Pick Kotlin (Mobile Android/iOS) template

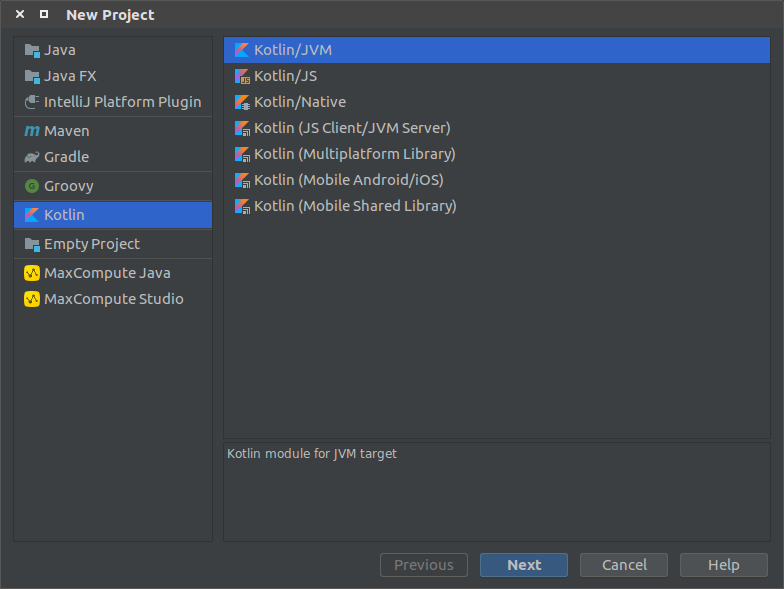pos(348,180)
